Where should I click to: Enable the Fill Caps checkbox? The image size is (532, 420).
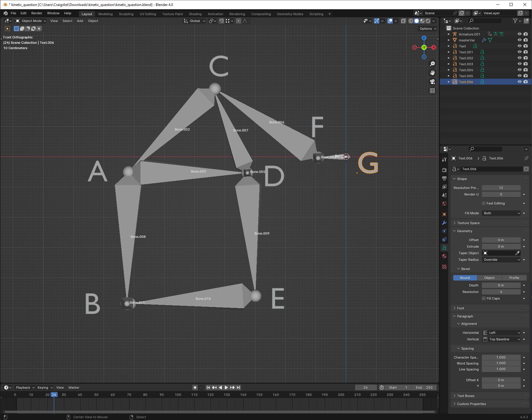pos(484,298)
